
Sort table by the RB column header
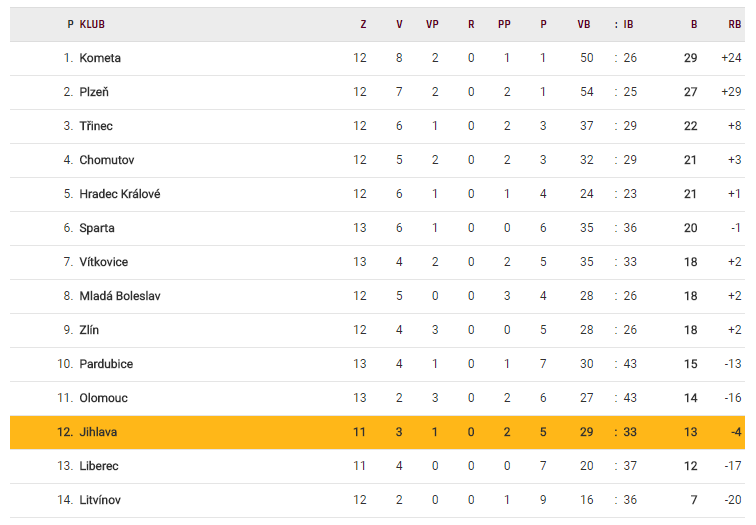pos(734,24)
